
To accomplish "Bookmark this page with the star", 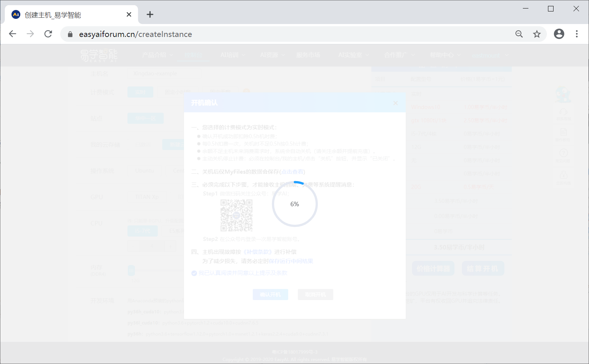I will click(537, 34).
